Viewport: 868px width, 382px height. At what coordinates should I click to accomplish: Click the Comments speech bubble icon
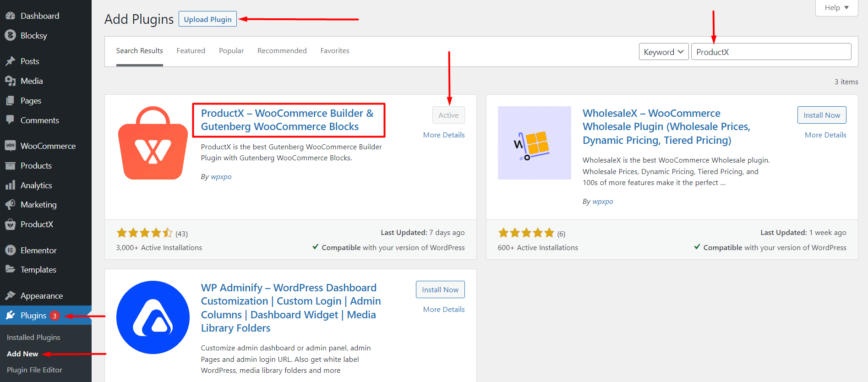point(10,120)
